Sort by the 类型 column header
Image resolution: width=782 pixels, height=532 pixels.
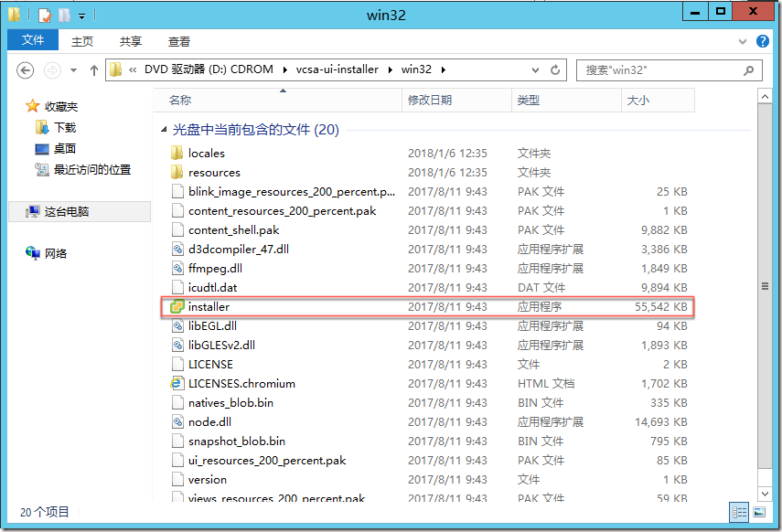click(566, 101)
